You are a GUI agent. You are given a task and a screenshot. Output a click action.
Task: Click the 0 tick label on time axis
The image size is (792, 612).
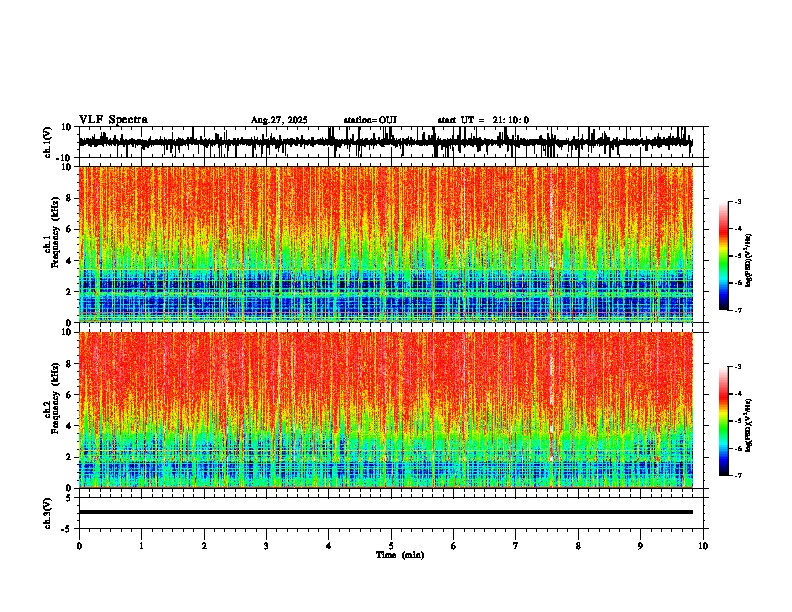tap(79, 546)
